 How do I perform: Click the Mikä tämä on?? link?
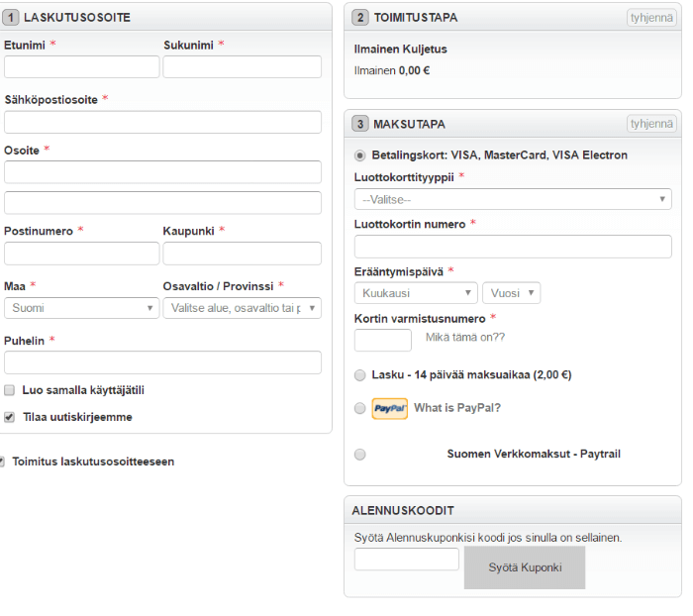tap(464, 337)
